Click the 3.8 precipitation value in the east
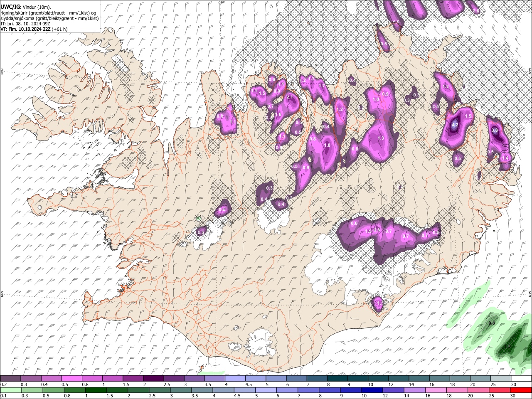This screenshot has height=399, width=532. [x=495, y=130]
